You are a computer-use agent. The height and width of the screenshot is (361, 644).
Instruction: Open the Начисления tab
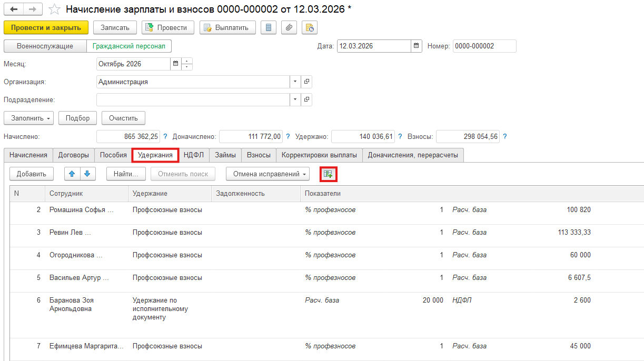coord(28,155)
